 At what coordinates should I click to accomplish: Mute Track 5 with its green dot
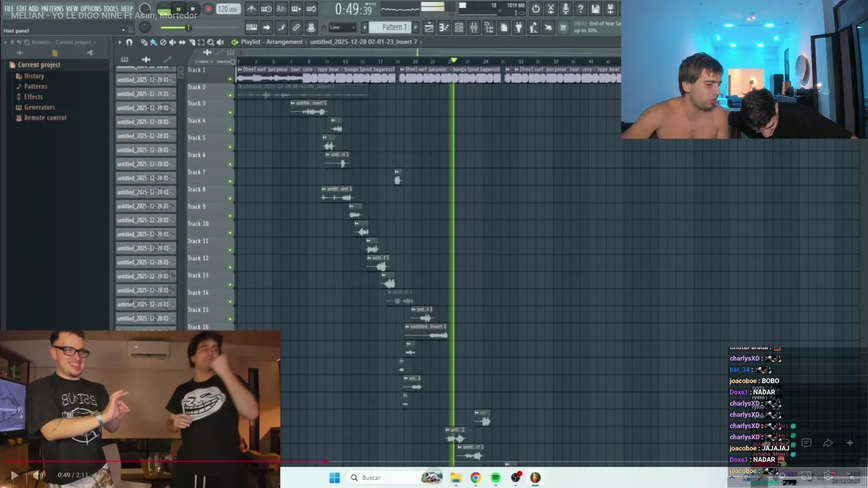[x=231, y=147]
